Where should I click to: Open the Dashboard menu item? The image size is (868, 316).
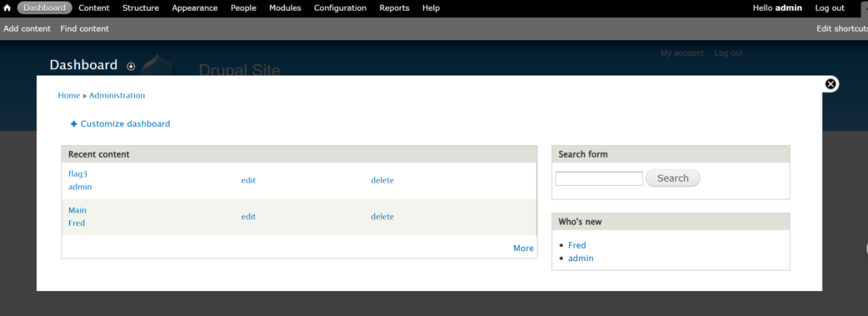coord(45,8)
